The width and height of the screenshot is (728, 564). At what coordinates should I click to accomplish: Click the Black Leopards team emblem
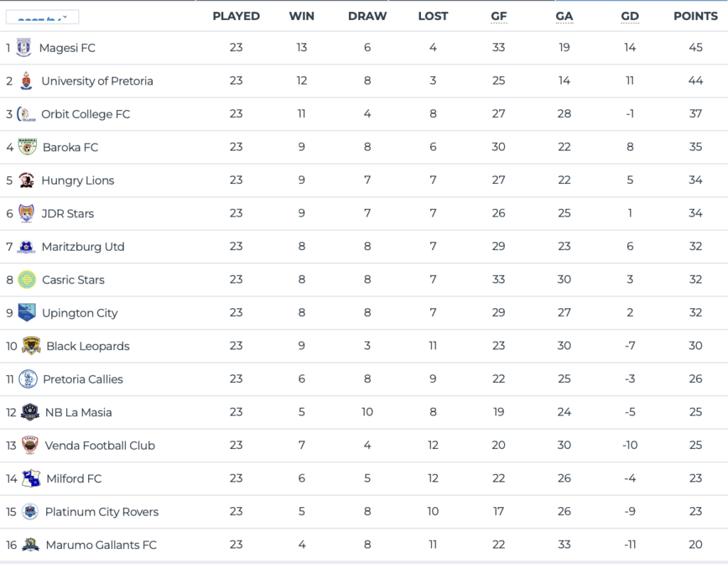point(31,346)
